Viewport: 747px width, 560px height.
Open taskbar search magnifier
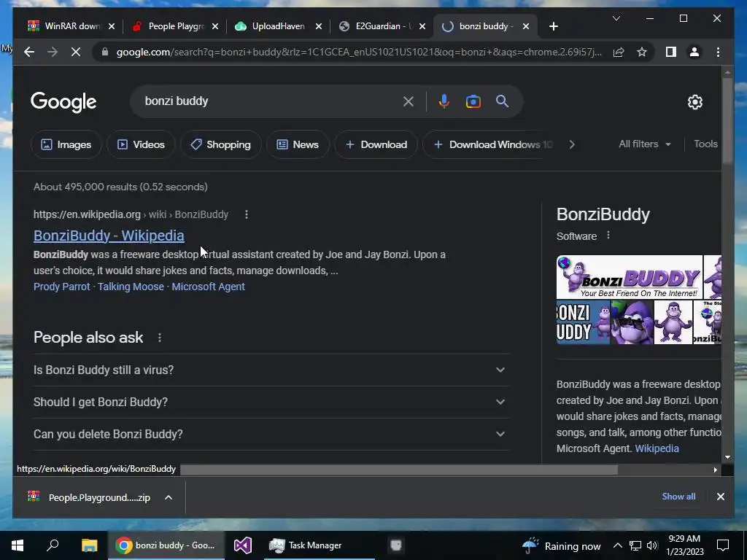53,545
